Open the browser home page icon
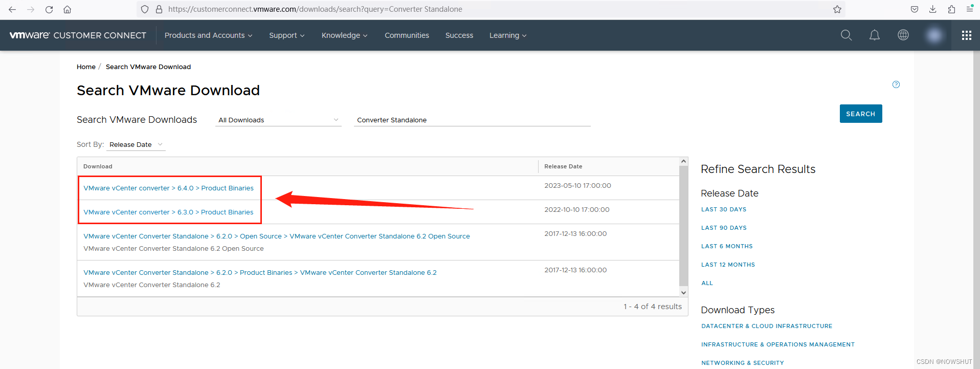This screenshot has height=369, width=980. (x=67, y=9)
